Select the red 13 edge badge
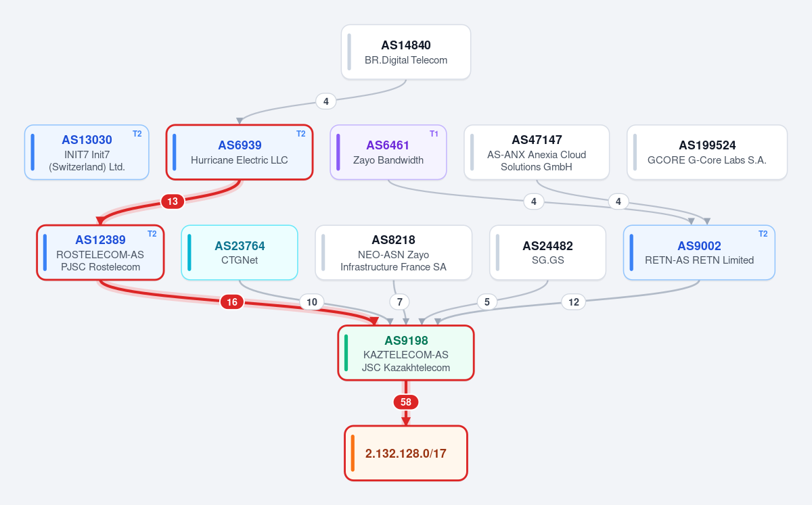Image resolution: width=812 pixels, height=505 pixels. (173, 201)
